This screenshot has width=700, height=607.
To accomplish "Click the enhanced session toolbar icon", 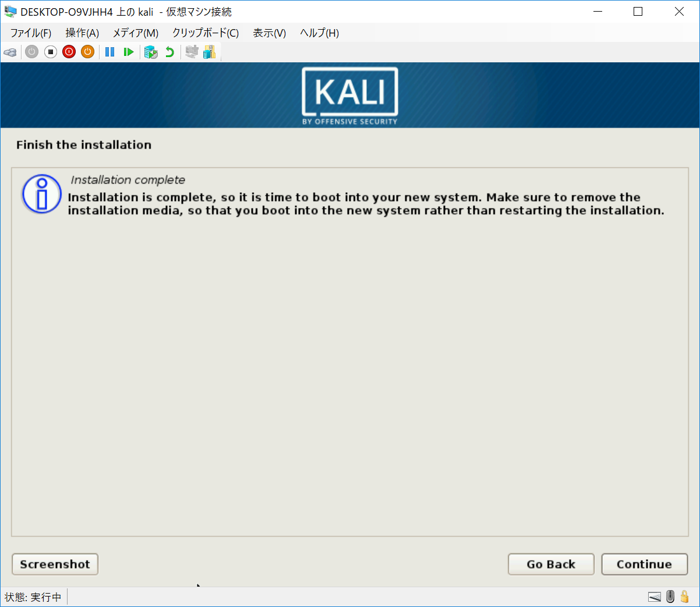I will tap(192, 52).
